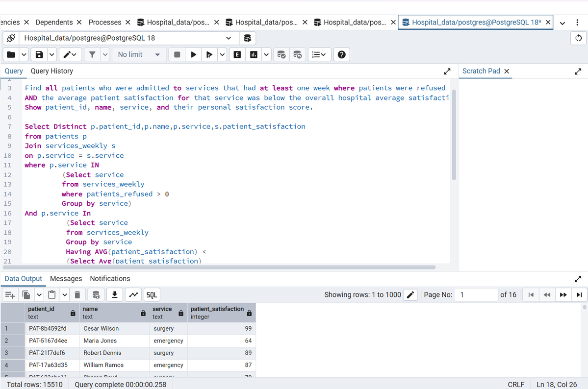Screen dimensions: 588x389
Task: Rollback the current transaction
Action: tap(298, 54)
